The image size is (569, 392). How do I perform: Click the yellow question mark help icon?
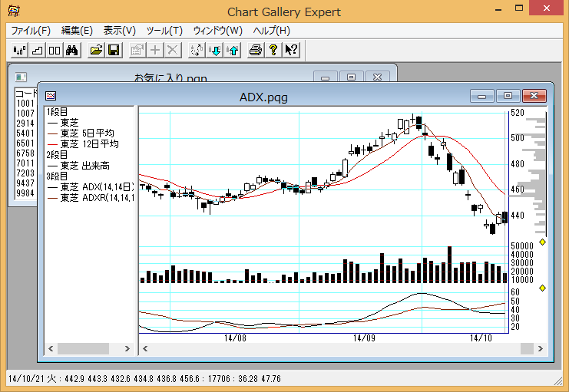273,51
